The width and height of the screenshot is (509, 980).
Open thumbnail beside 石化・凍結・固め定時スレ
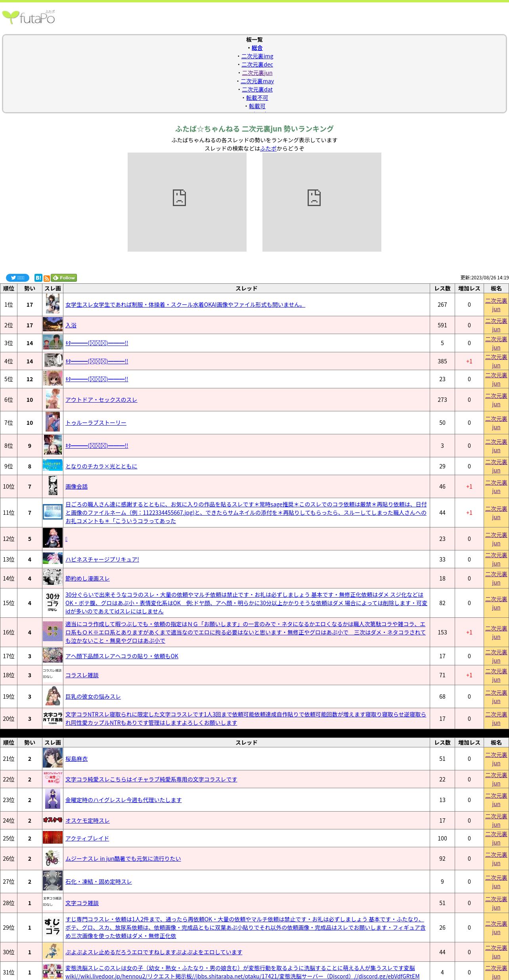click(53, 881)
